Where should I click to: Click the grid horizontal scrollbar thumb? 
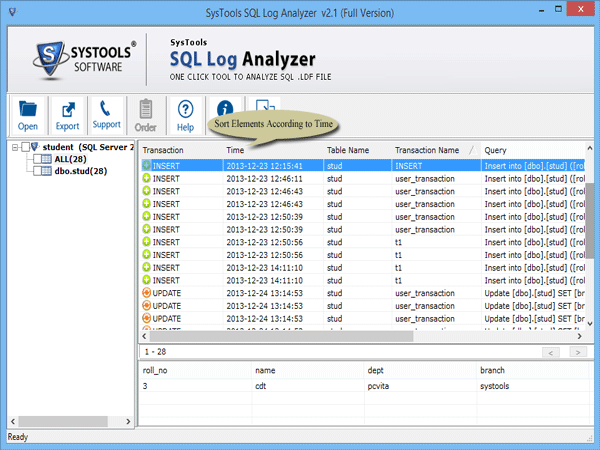click(281, 336)
